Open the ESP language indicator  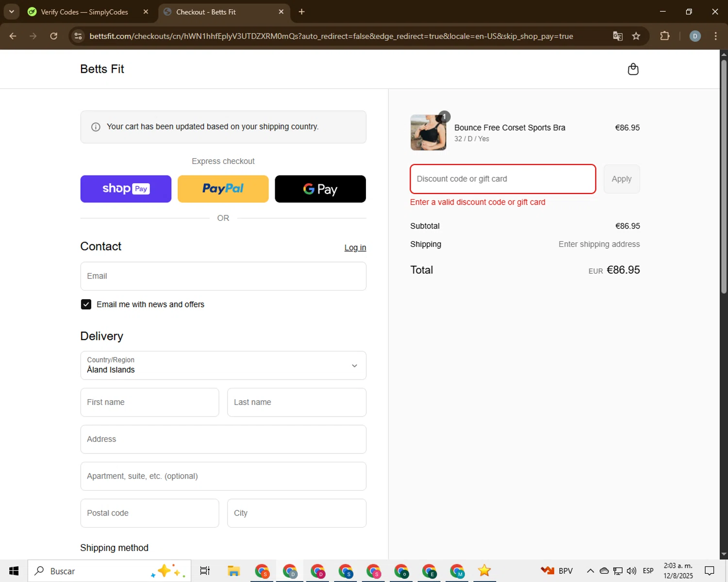tap(648, 571)
